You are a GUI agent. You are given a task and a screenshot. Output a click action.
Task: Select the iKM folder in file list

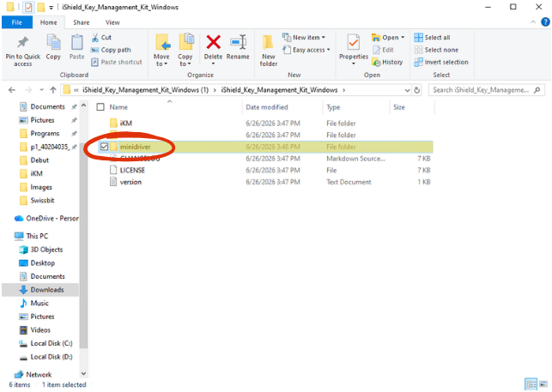[126, 124]
